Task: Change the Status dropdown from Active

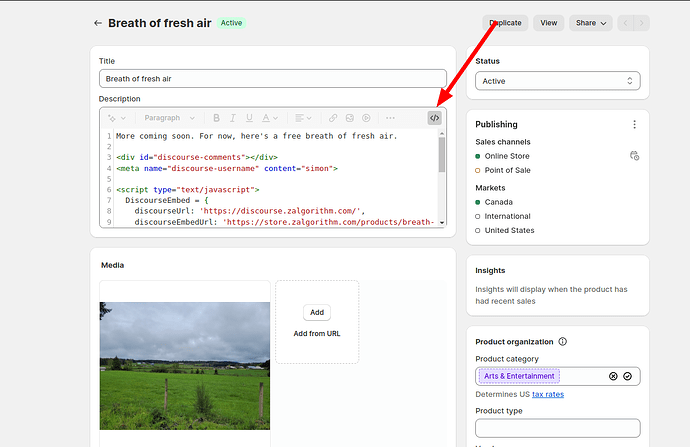Action: 558,81
